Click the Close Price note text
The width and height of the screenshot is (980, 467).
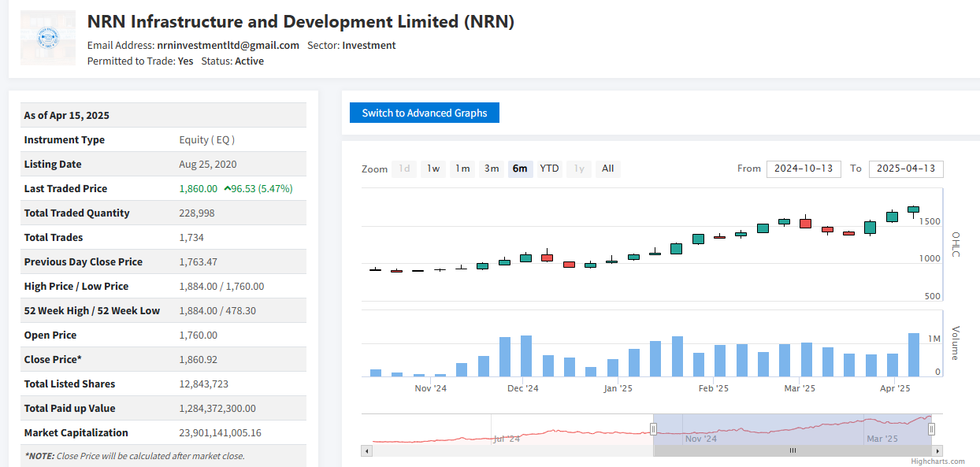click(x=135, y=455)
